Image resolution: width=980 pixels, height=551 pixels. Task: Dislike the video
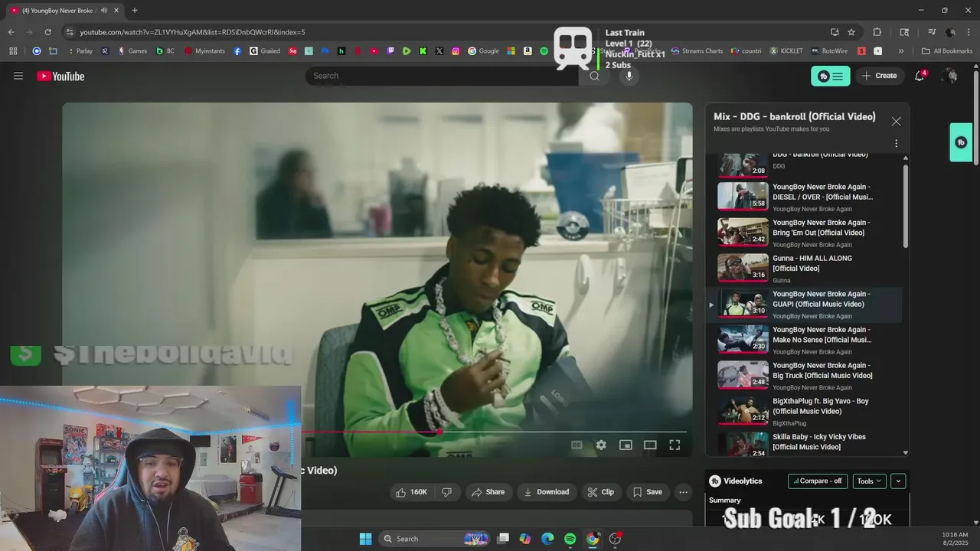point(447,492)
